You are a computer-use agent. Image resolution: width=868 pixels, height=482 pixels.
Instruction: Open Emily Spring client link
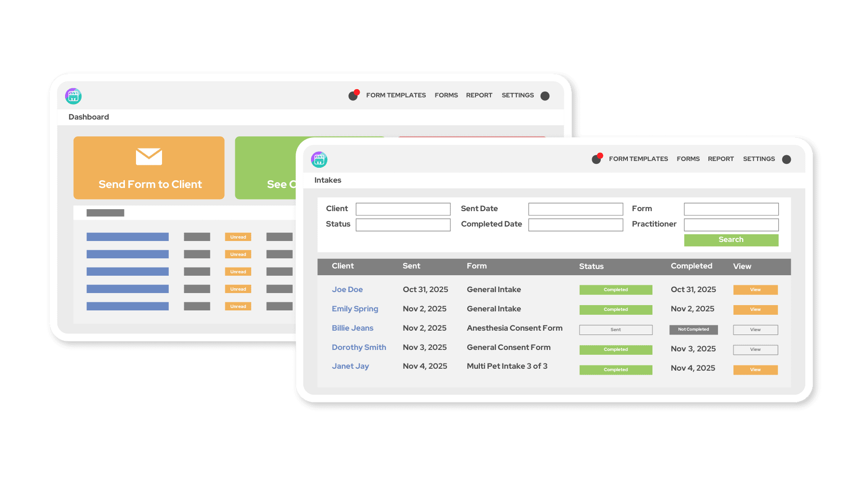click(x=355, y=309)
